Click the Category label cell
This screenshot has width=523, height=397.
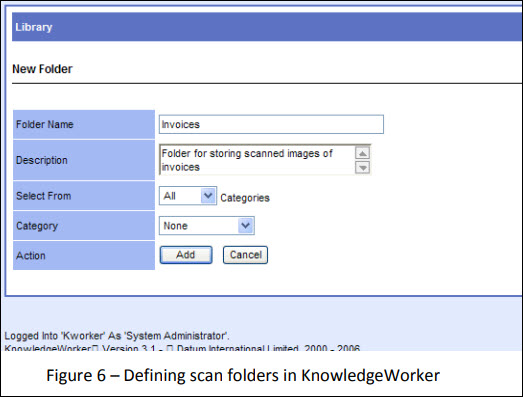click(84, 226)
